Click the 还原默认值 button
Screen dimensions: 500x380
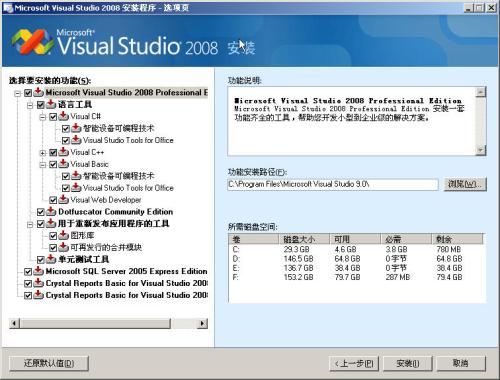[49, 363]
